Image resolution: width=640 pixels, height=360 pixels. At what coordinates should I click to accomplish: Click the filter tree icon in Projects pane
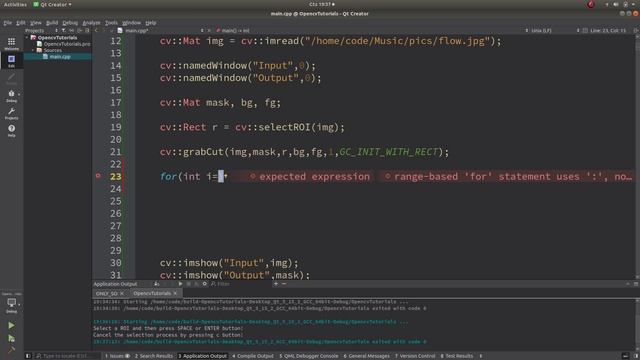(63, 31)
